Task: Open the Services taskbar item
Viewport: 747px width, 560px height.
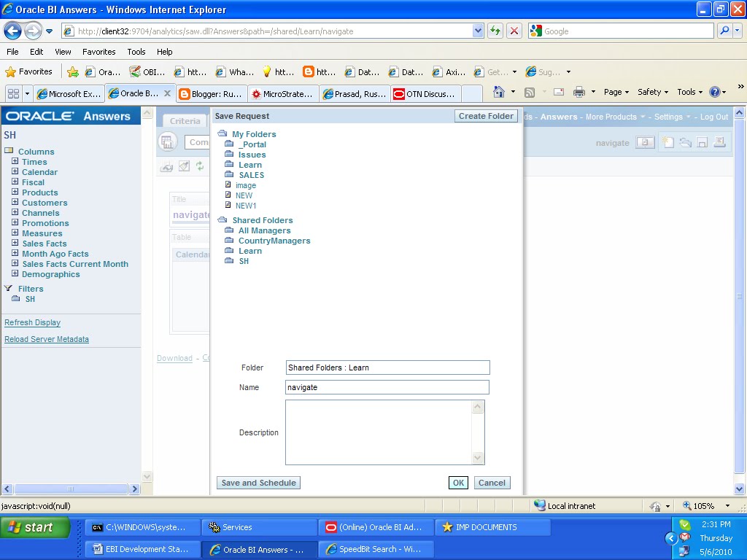Action: point(259,527)
